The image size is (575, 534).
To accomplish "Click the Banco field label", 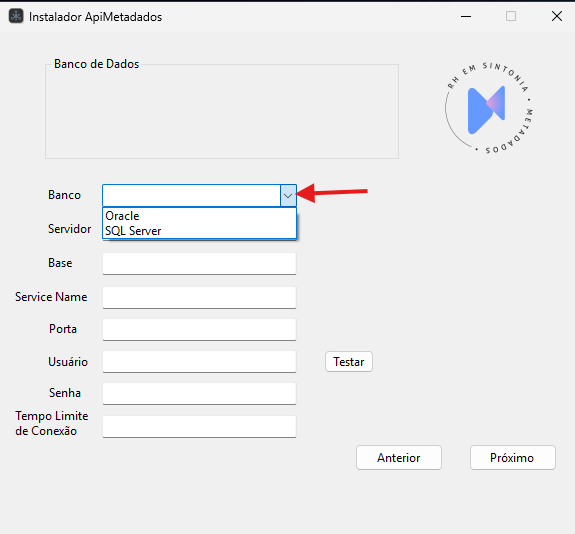I will coord(64,195).
